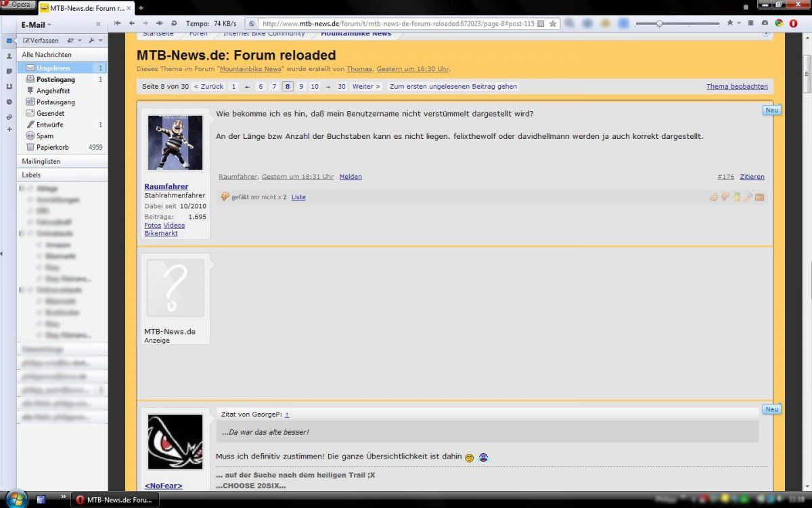Go back one page in browser
Viewport: 812px width, 508px height.
click(x=132, y=23)
